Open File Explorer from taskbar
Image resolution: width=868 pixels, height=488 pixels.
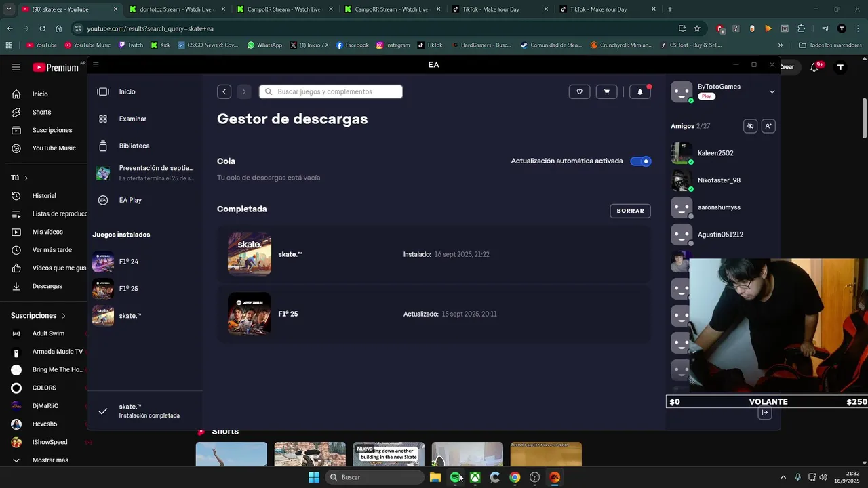click(x=435, y=477)
